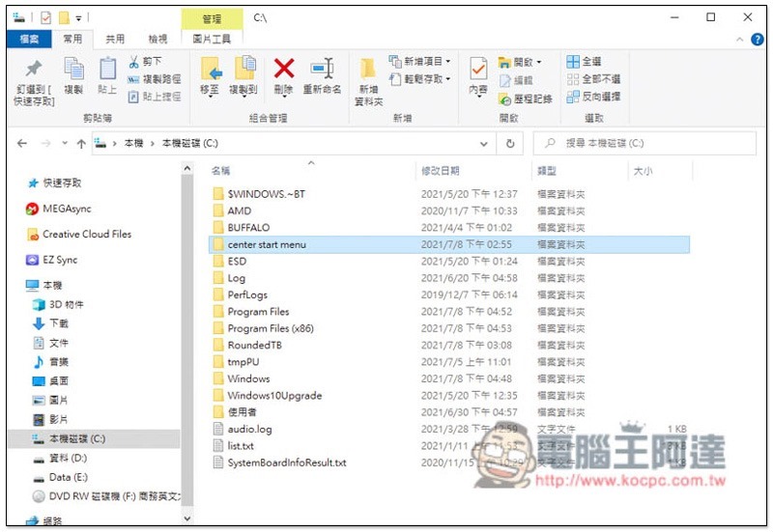Viewport: 773px width, 532px height.
Task: Click the Copy (複製) icon in ribbon
Action: 74,69
